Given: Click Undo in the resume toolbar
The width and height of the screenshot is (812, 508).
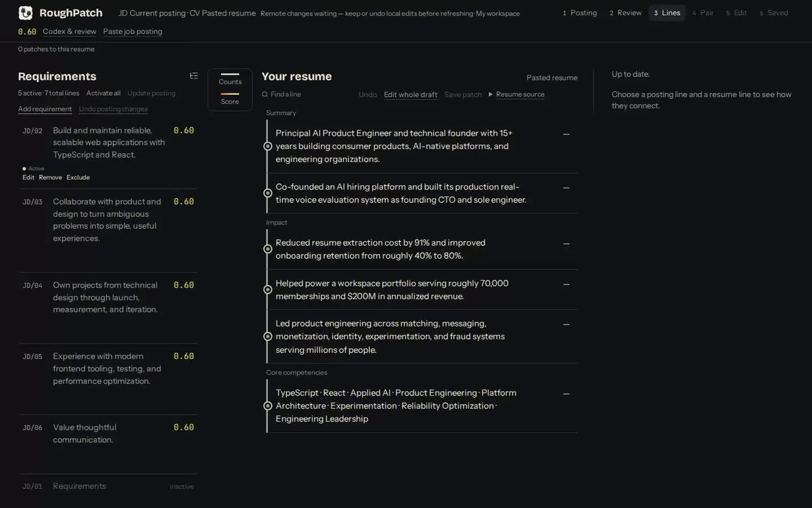Looking at the screenshot, I should point(368,95).
